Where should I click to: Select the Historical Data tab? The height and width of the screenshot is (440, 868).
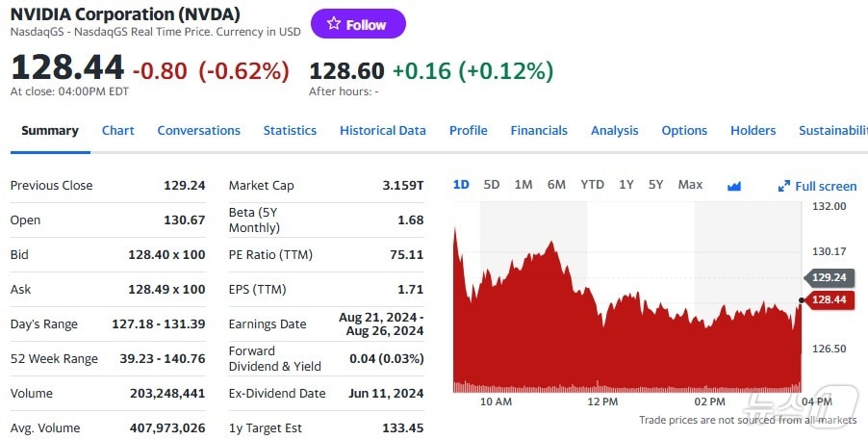pyautogui.click(x=382, y=131)
